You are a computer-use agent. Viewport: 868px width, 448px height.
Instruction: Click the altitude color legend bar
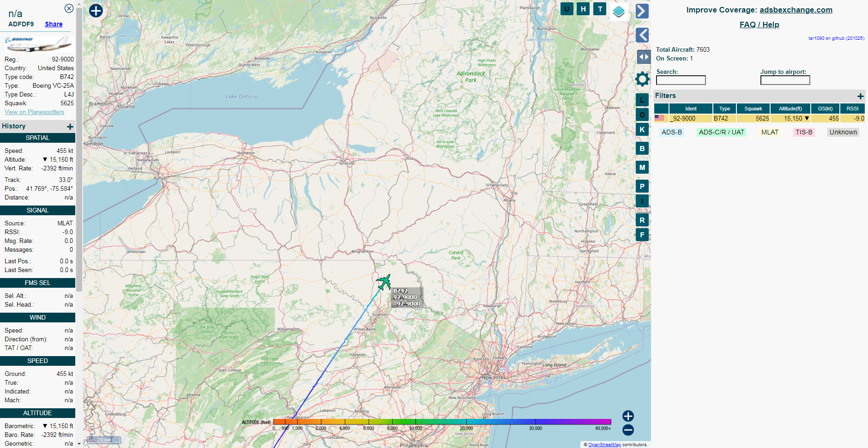tap(442, 422)
